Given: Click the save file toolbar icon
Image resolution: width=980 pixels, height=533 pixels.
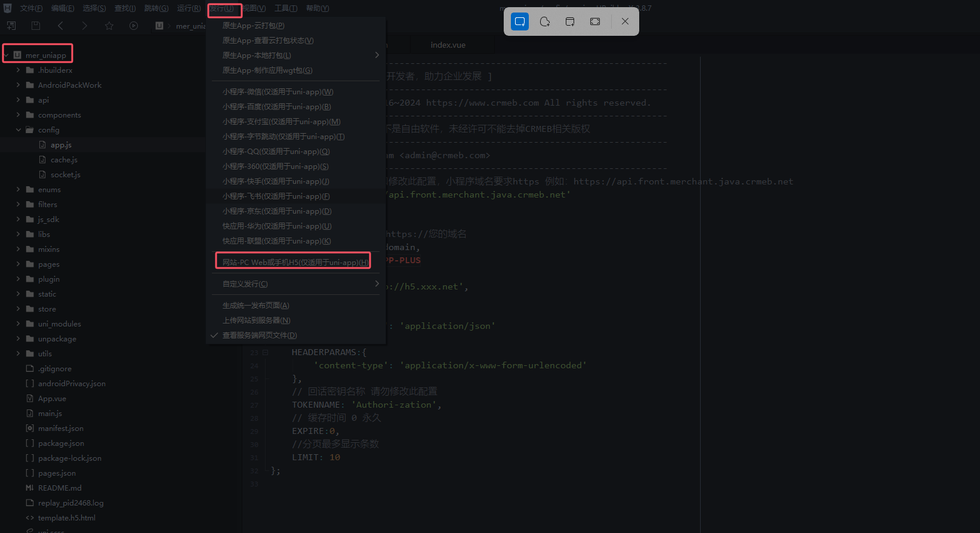Looking at the screenshot, I should [x=36, y=26].
